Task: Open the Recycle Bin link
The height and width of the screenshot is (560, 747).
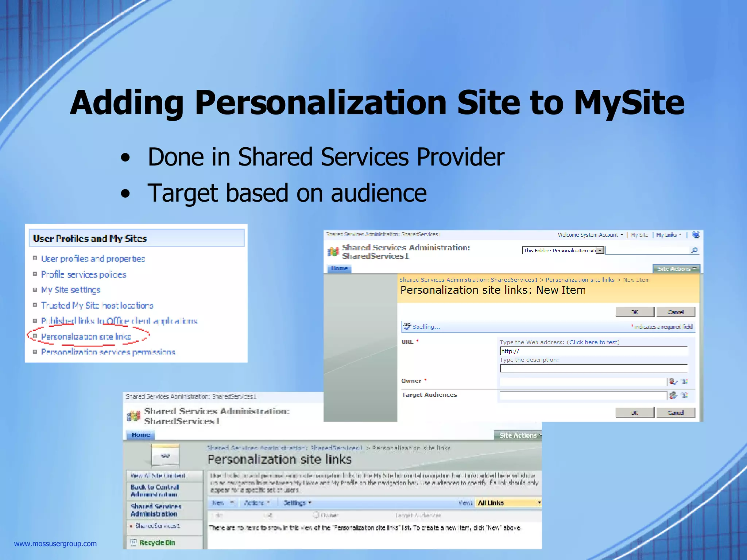Action: coord(157,543)
